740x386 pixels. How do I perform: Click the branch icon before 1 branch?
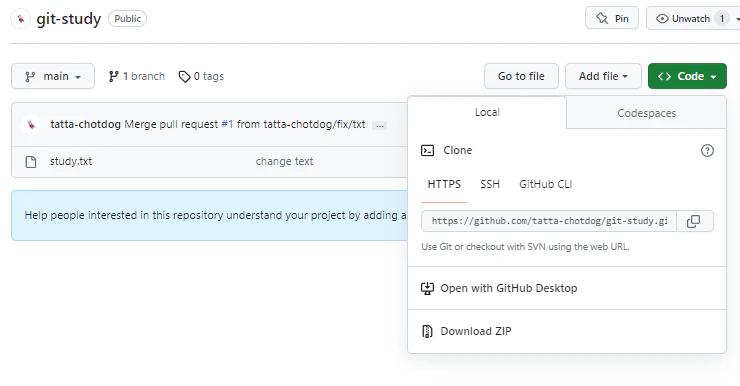point(113,76)
